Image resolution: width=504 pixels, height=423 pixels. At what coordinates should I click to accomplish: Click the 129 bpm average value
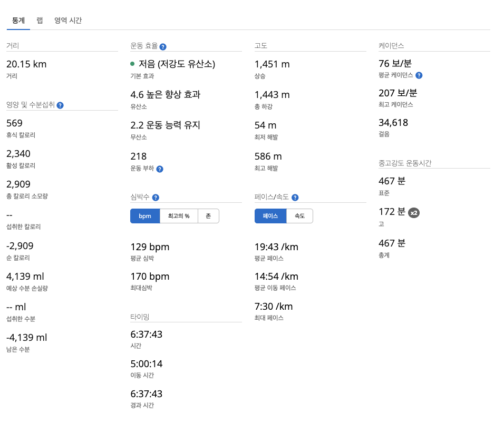[x=150, y=247]
